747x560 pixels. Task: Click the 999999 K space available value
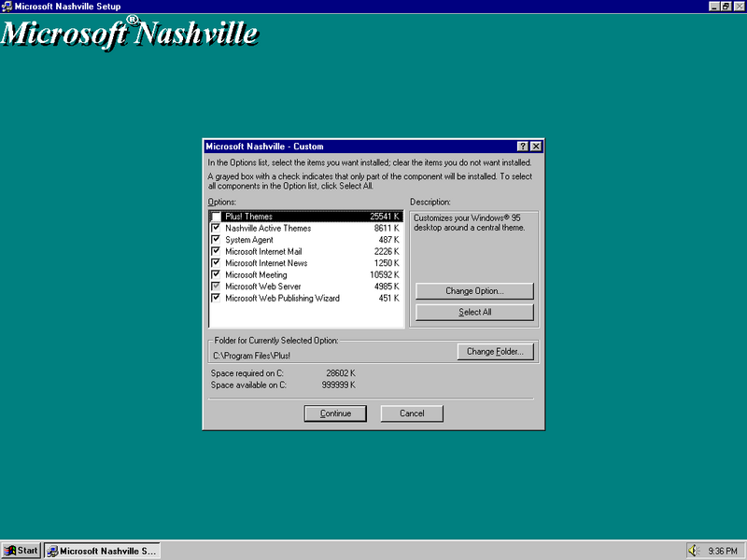point(338,385)
